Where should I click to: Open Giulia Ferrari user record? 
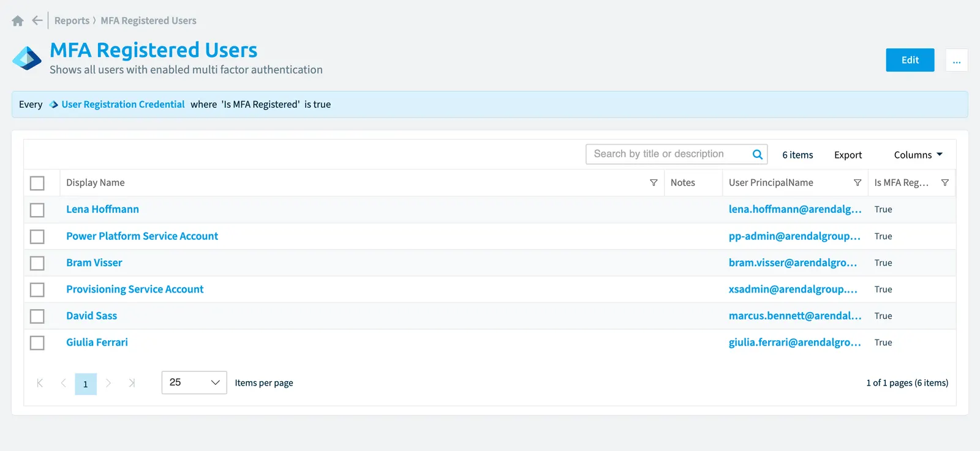[x=97, y=343]
